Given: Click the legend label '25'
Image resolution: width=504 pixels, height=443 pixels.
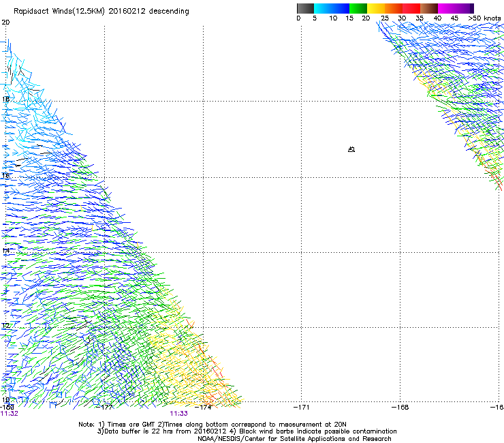Looking at the screenshot, I should tap(385, 18).
